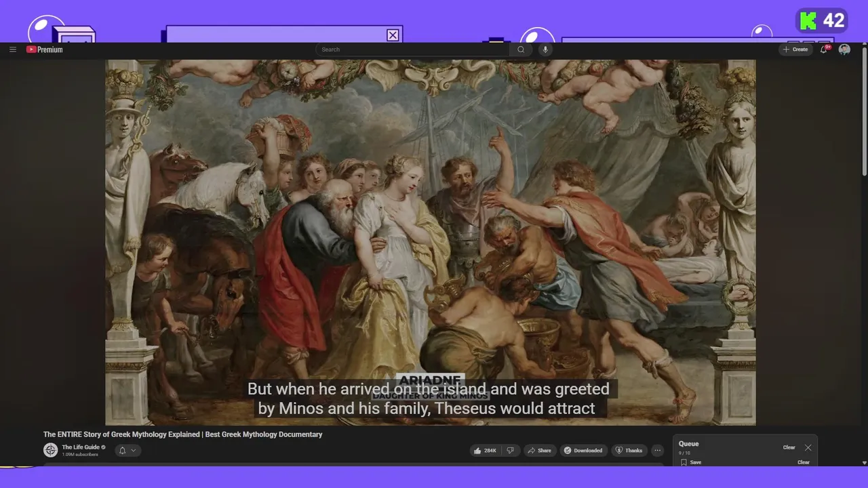This screenshot has width=868, height=488.
Task: Click the video player to pause
Action: click(431, 242)
